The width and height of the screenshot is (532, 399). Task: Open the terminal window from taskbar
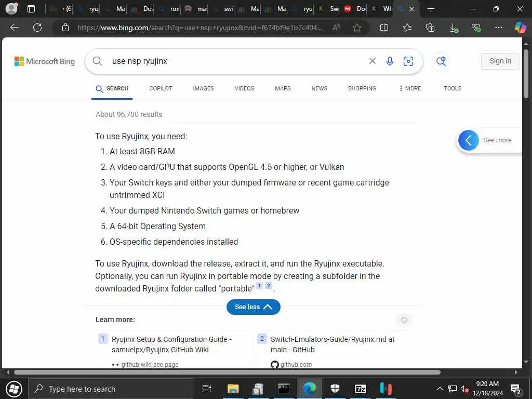283,389
